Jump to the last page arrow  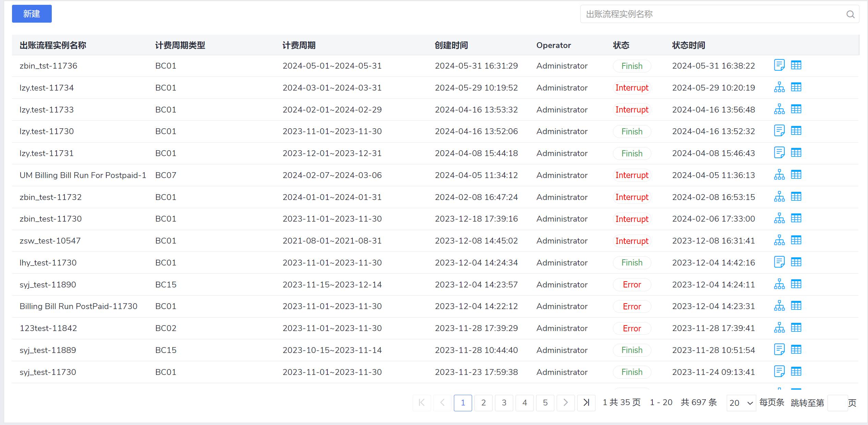586,403
